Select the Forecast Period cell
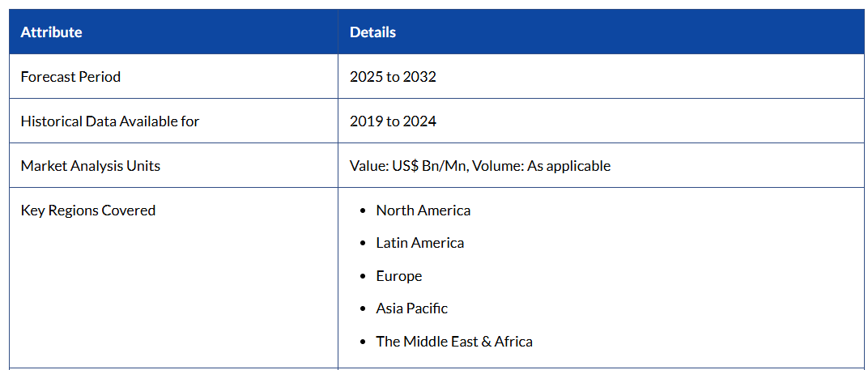 click(70, 77)
